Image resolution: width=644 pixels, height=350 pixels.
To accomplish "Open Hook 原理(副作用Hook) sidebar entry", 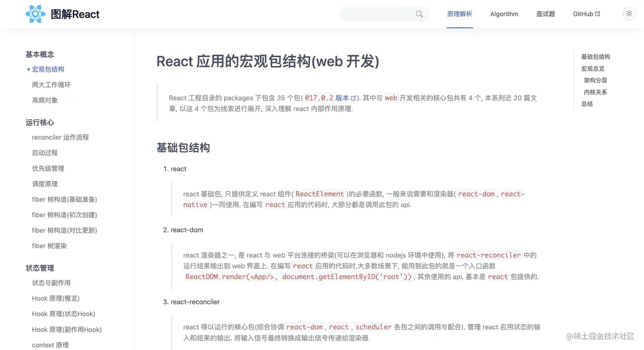I will (x=67, y=330).
